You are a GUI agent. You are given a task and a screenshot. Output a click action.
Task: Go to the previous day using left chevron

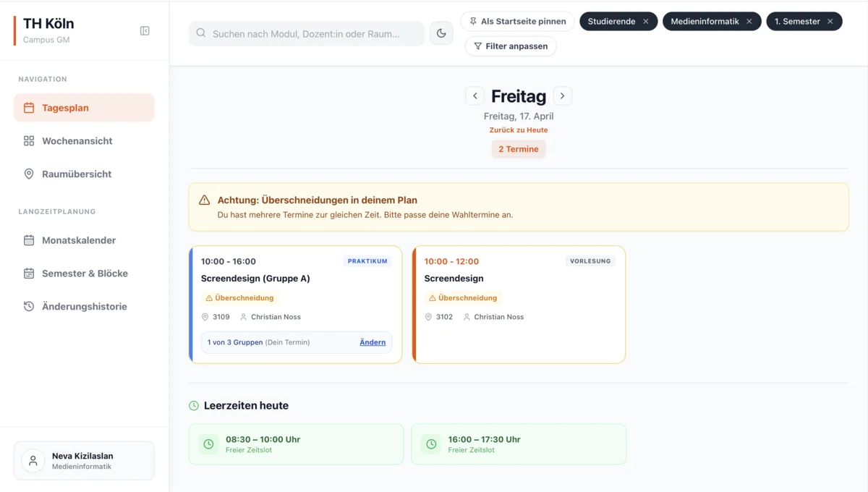pyautogui.click(x=475, y=96)
